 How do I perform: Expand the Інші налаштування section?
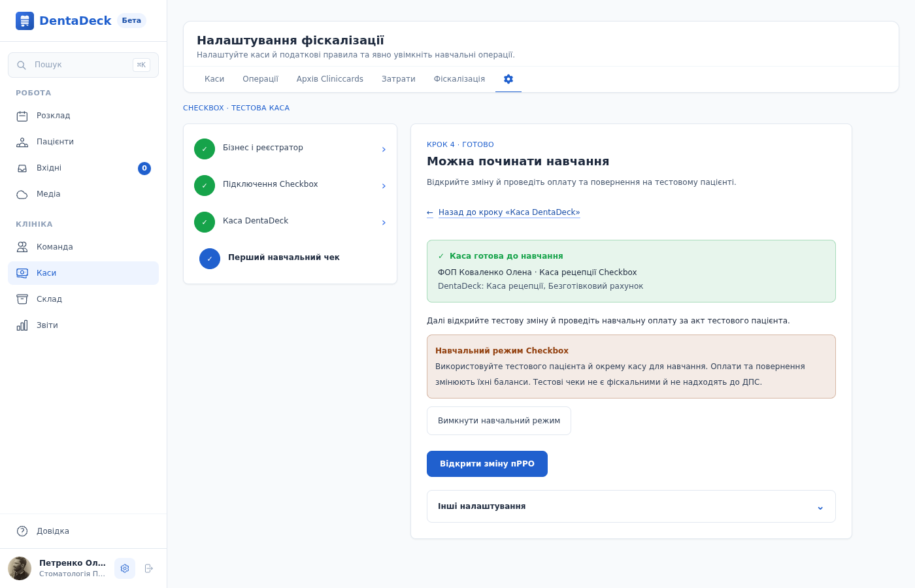pyautogui.click(x=631, y=506)
